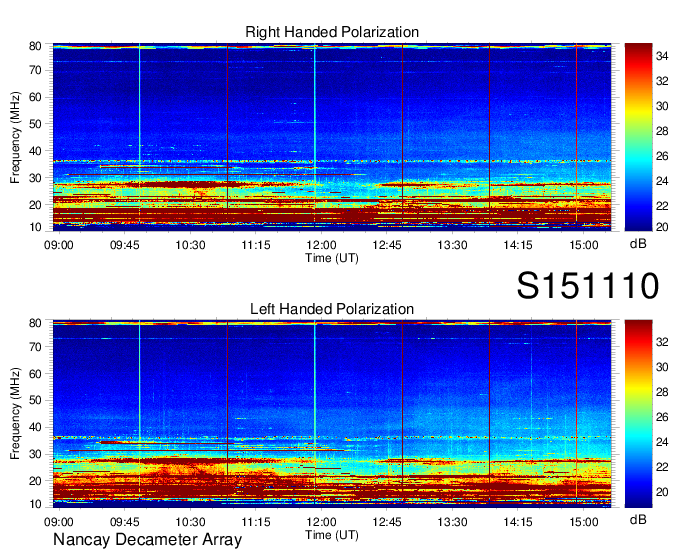Click time tick 09:45 under Right Handed plot
The image size is (680, 552).
click(124, 245)
